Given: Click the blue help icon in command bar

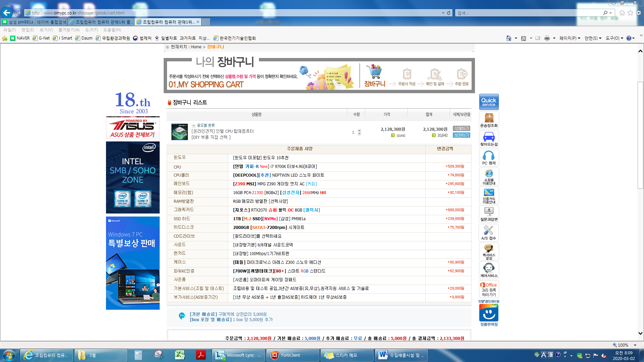Looking at the screenshot, I should point(629,38).
